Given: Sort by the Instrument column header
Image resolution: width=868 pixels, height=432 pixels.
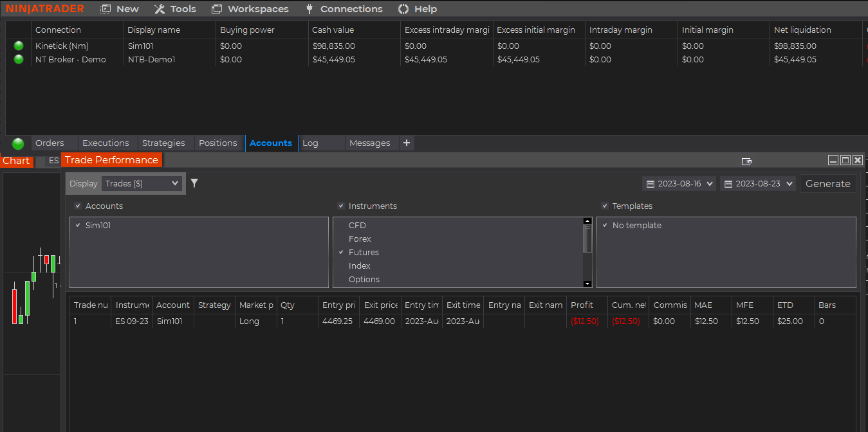Looking at the screenshot, I should coord(131,305).
